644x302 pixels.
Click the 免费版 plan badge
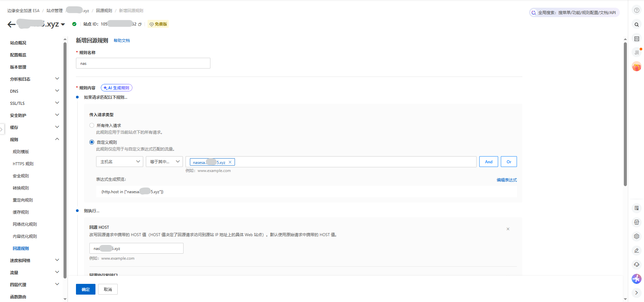click(x=158, y=24)
